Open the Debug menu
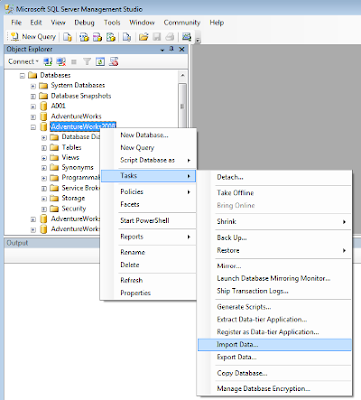The image size is (361, 400). (x=84, y=23)
